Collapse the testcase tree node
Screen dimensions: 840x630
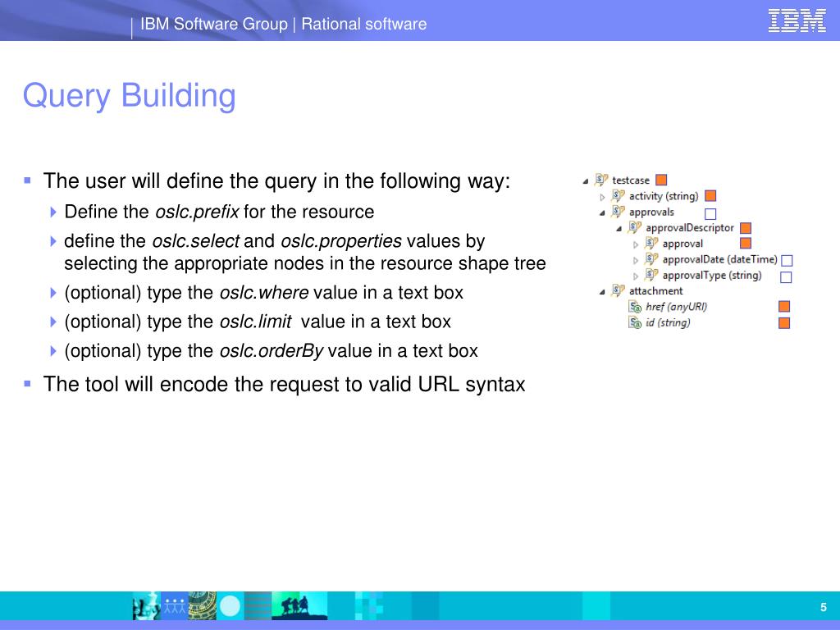pos(586,181)
